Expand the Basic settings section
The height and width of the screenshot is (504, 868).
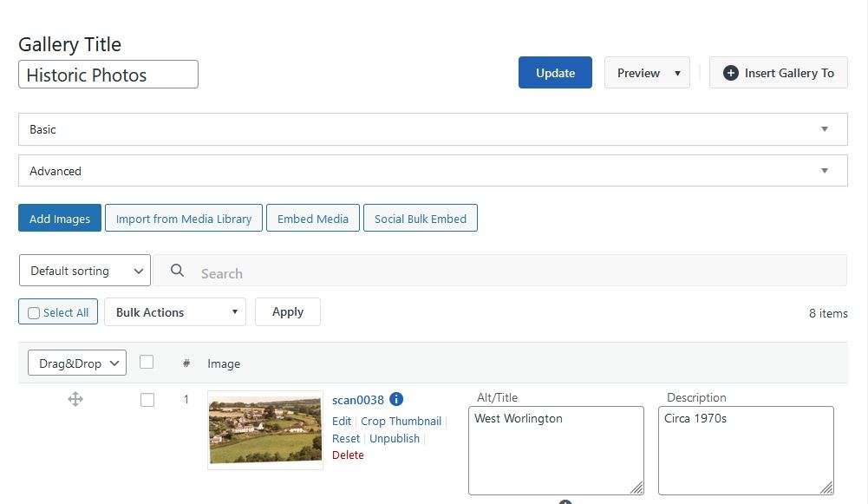tap(433, 128)
